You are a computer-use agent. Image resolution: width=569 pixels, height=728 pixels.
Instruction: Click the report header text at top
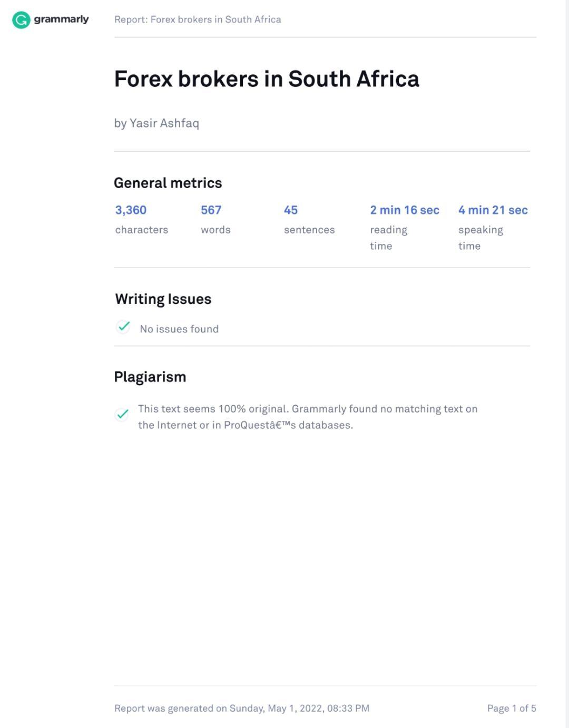pyautogui.click(x=198, y=19)
